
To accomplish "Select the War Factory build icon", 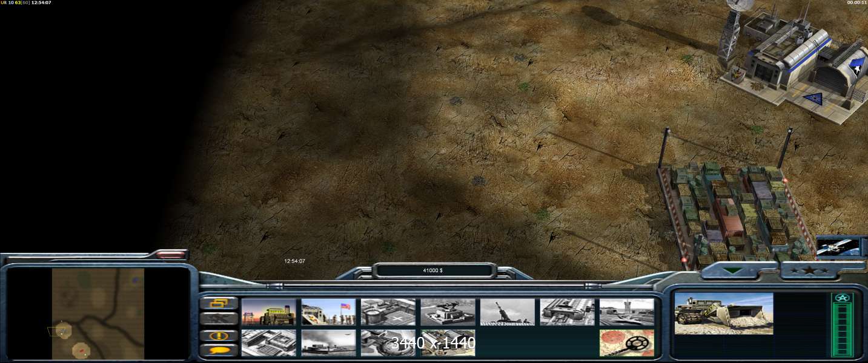I will click(x=567, y=312).
